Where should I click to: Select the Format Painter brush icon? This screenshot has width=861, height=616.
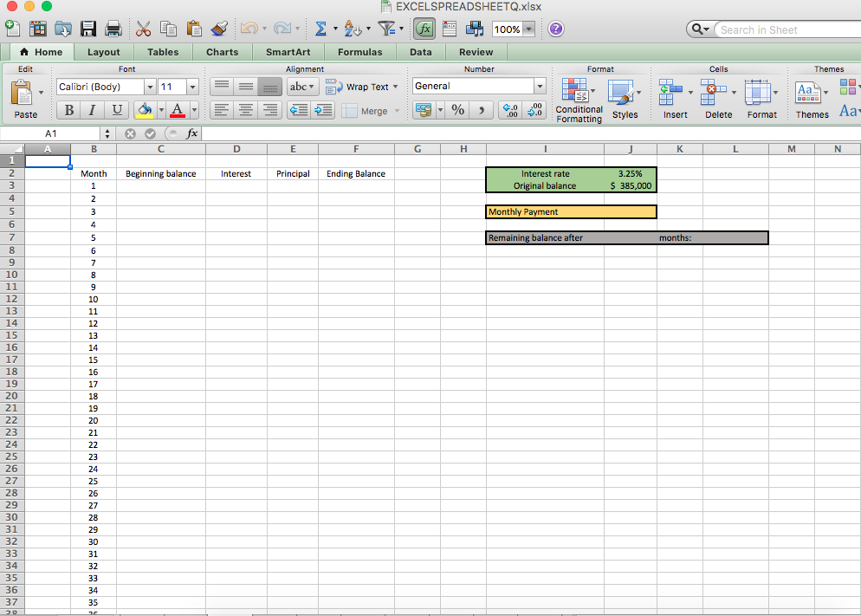[219, 29]
